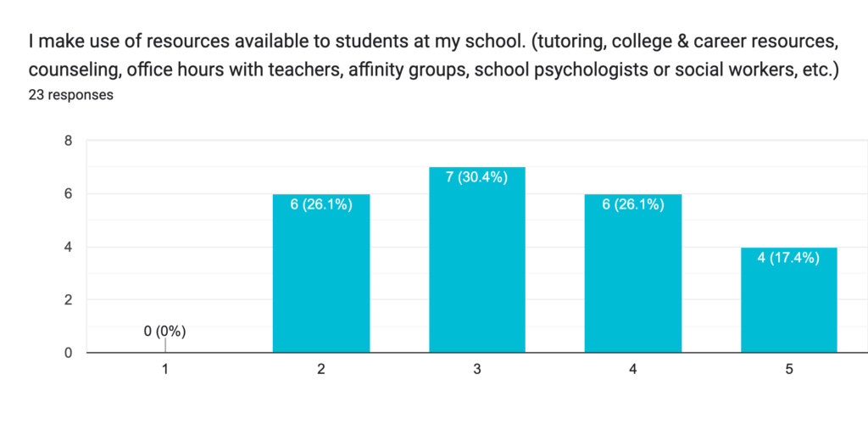This screenshot has width=868, height=441.
Task: Click the '6 (26.1%)' label on bar 4
Action: [633, 204]
